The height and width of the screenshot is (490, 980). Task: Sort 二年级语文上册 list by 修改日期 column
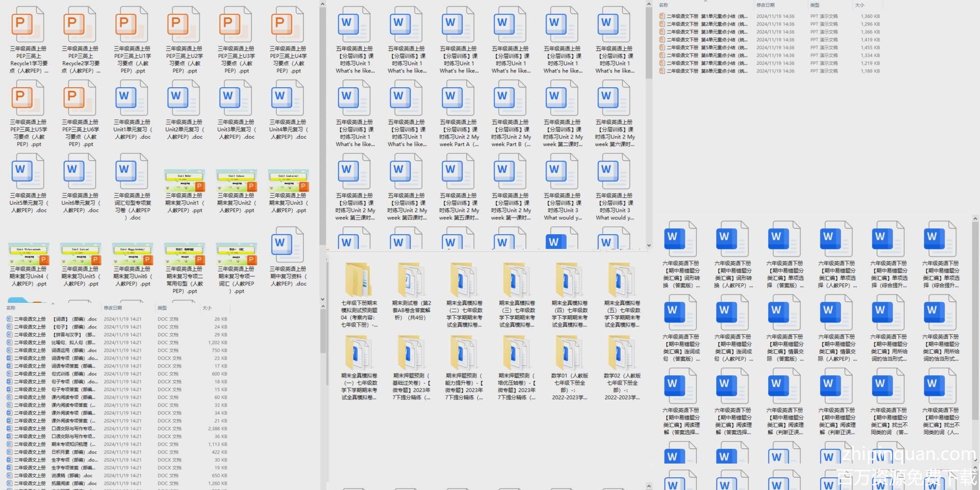tap(113, 308)
